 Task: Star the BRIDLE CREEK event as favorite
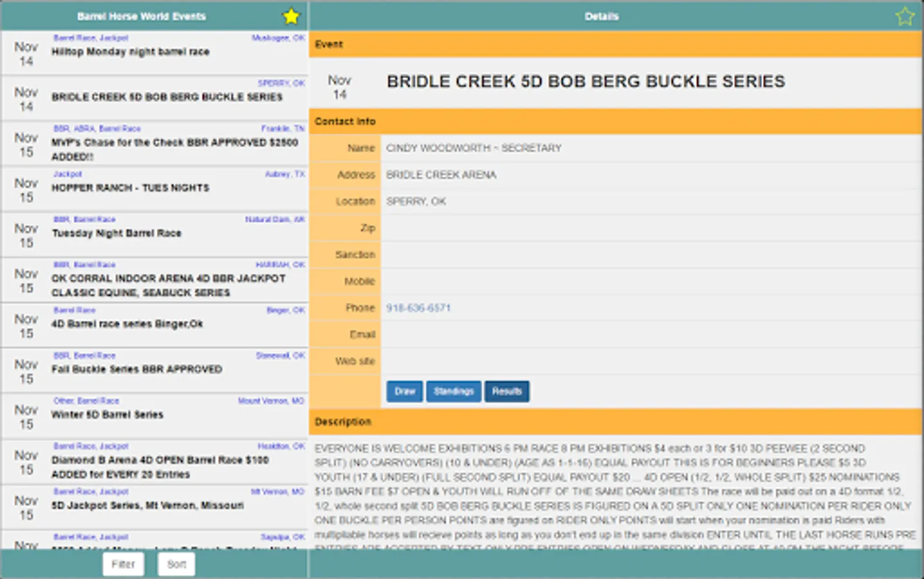pos(905,17)
